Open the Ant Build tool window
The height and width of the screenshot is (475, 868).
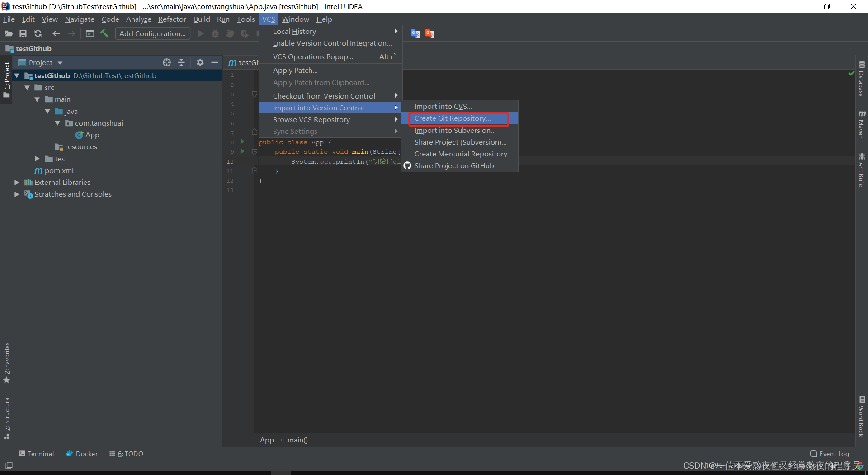pos(862,170)
